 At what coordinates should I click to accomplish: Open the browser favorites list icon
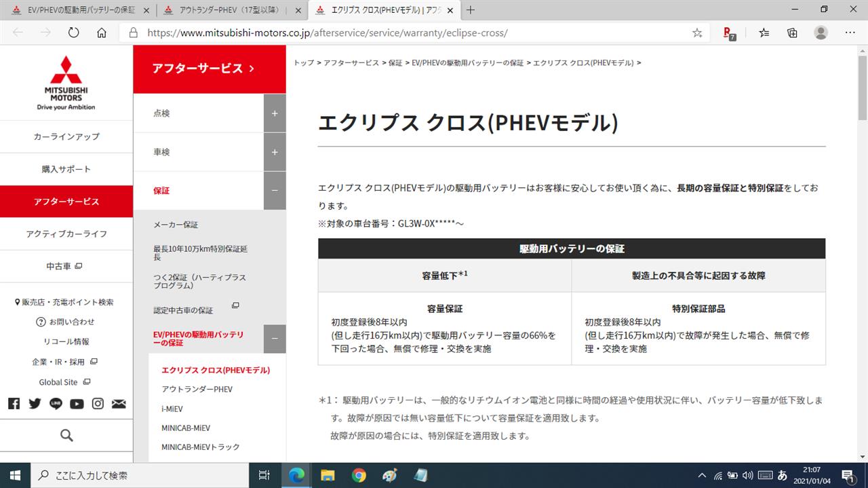coord(764,33)
